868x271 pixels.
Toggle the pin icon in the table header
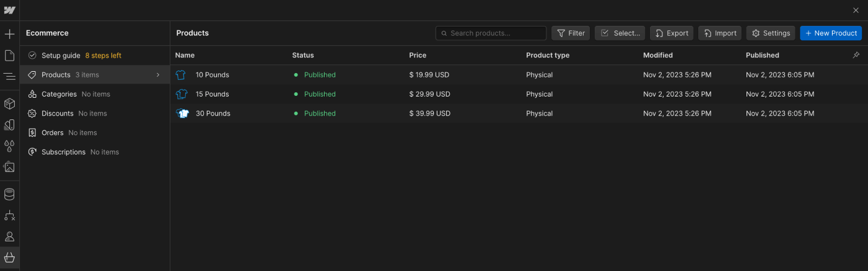[x=856, y=55]
